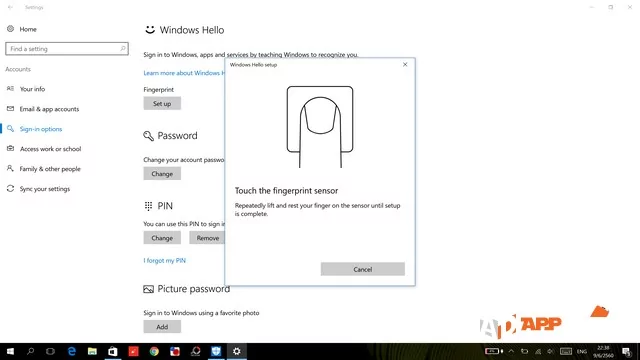Open the volume tray icon
The height and width of the screenshot is (360, 640).
click(551, 351)
